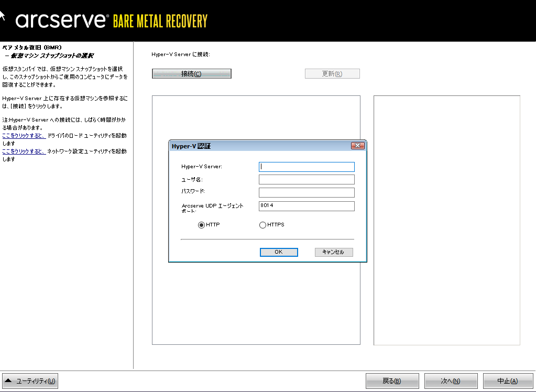The image size is (536, 392).
Task: Click the Hyper-V 認証 dialog title
Action: coord(191,146)
